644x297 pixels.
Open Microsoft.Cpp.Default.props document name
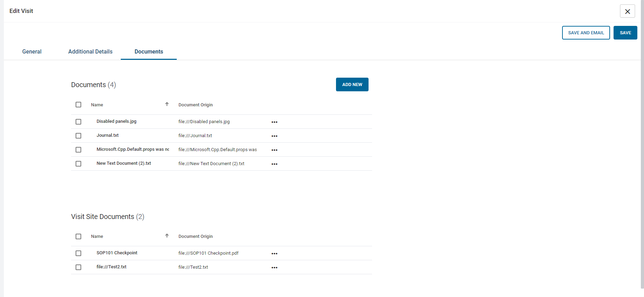click(x=133, y=149)
